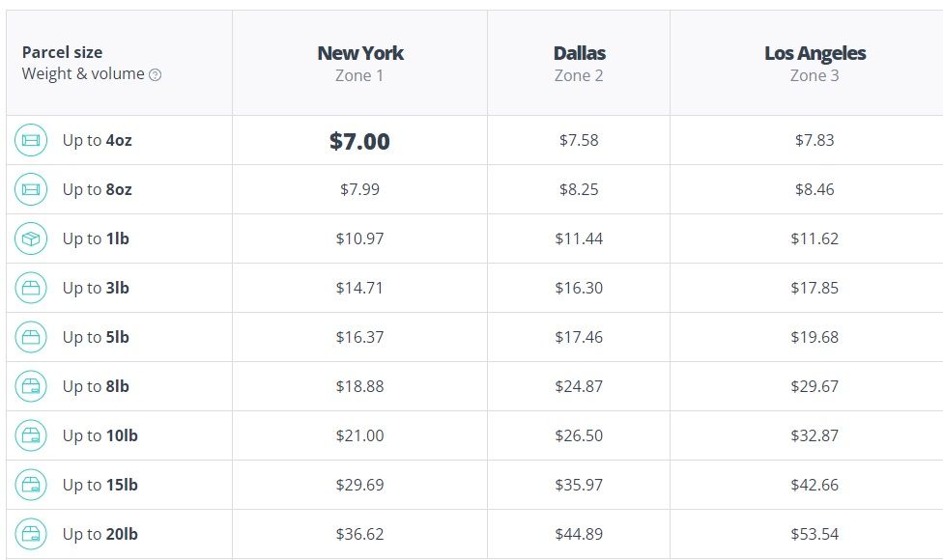The image size is (943, 560).
Task: Select the cube box icon for 1lb
Action: (31, 238)
